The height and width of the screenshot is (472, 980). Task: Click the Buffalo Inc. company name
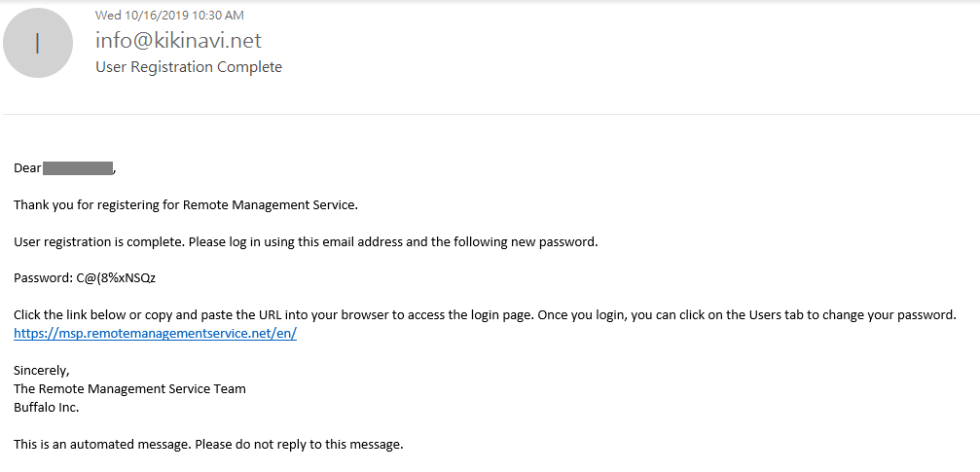46,407
